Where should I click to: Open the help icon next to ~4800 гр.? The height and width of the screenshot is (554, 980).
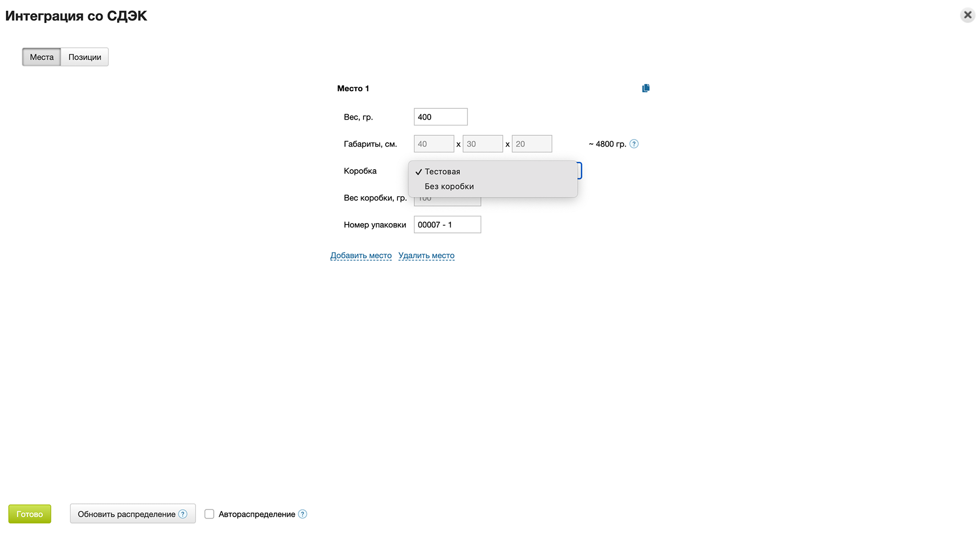pyautogui.click(x=634, y=144)
